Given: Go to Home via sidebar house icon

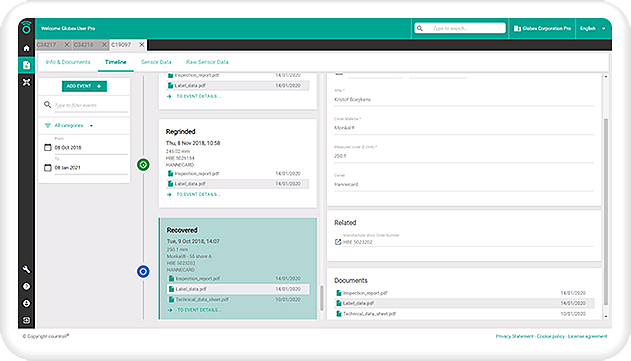Looking at the screenshot, I should [26, 48].
